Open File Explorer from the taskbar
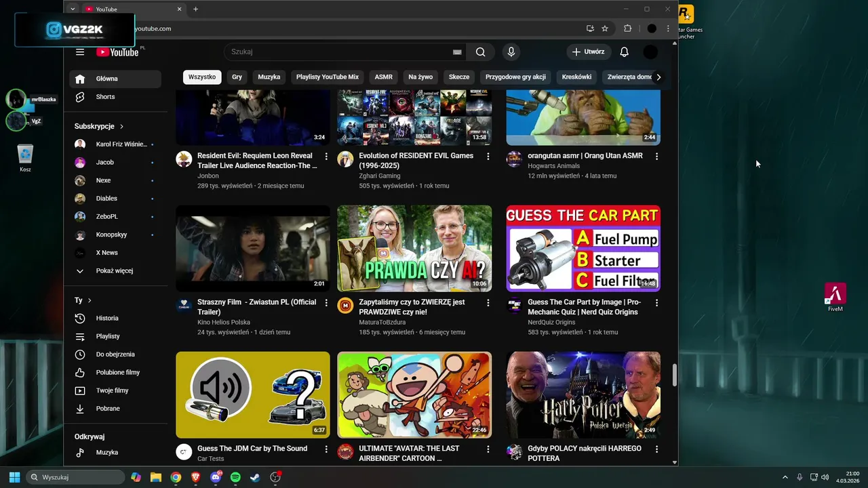Image resolution: width=868 pixels, height=488 pixels. [x=156, y=477]
